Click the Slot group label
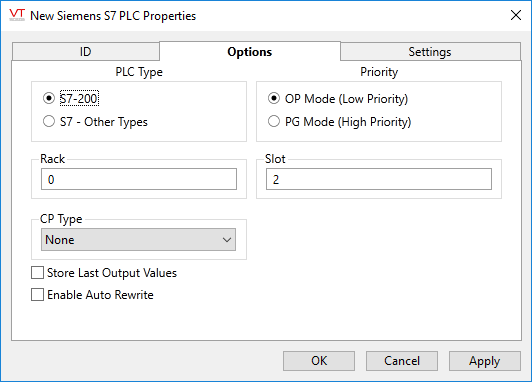532x382 pixels. coord(275,159)
